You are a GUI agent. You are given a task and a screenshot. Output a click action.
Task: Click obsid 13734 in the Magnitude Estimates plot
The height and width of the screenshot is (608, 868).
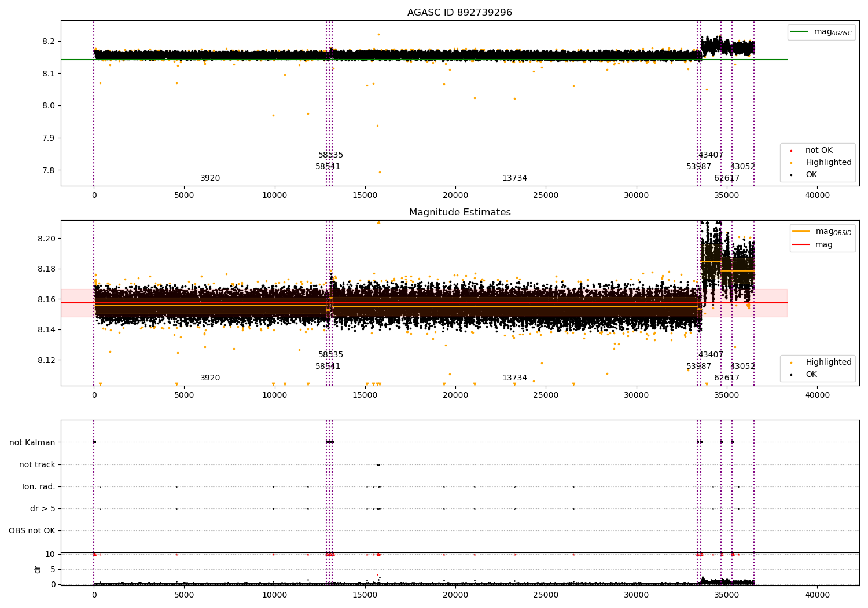[x=514, y=378]
